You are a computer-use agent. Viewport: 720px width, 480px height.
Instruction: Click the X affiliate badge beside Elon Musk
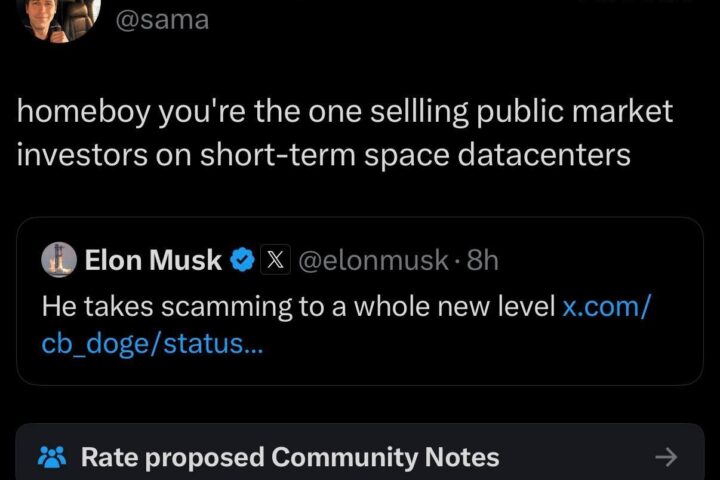point(275,260)
